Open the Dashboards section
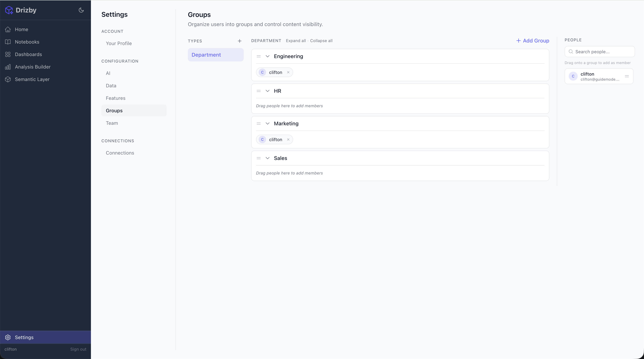The height and width of the screenshot is (359, 644). 29,54
